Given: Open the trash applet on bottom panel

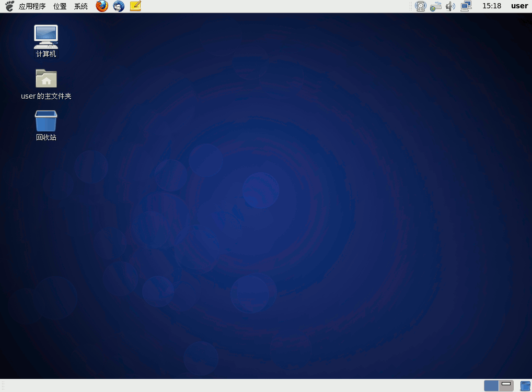Looking at the screenshot, I should point(525,386).
